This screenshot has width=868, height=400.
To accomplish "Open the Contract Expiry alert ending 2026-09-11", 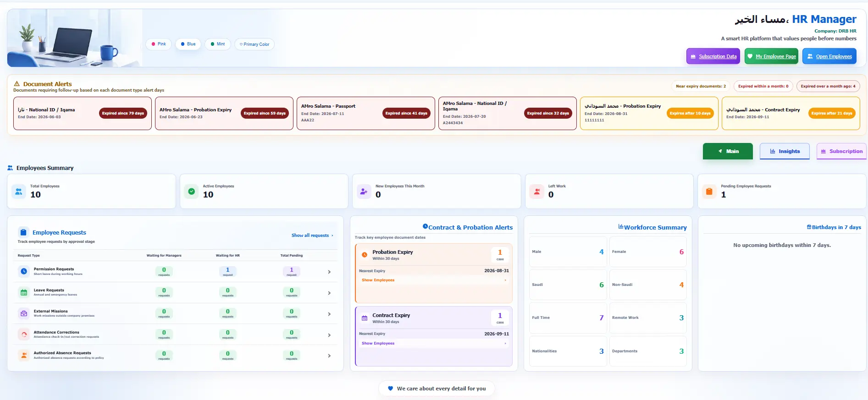I will (x=791, y=113).
